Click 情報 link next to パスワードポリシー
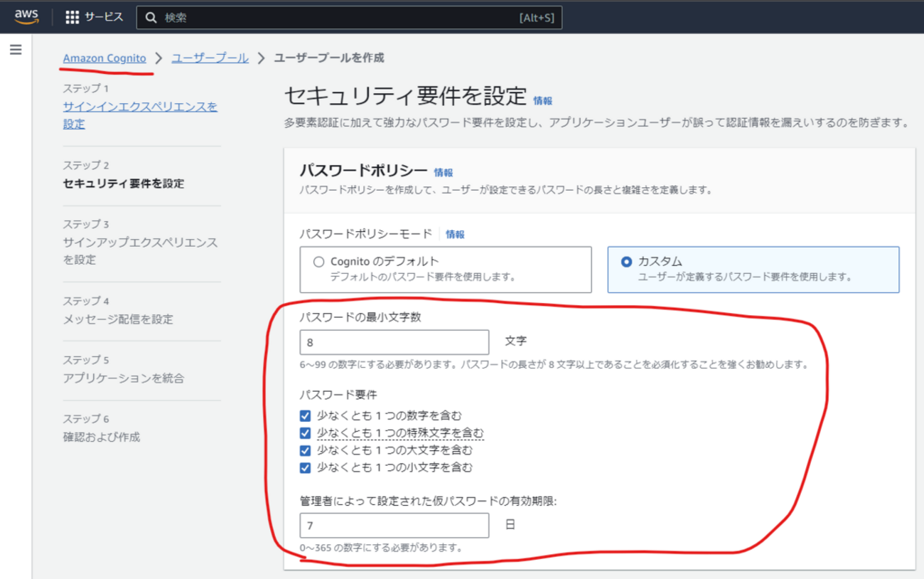924x579 pixels. coord(444,172)
